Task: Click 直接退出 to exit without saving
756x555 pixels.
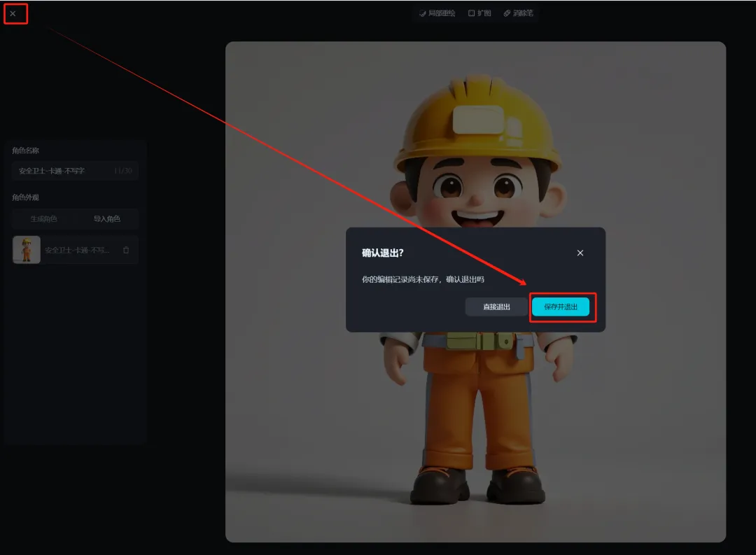Action: click(496, 307)
